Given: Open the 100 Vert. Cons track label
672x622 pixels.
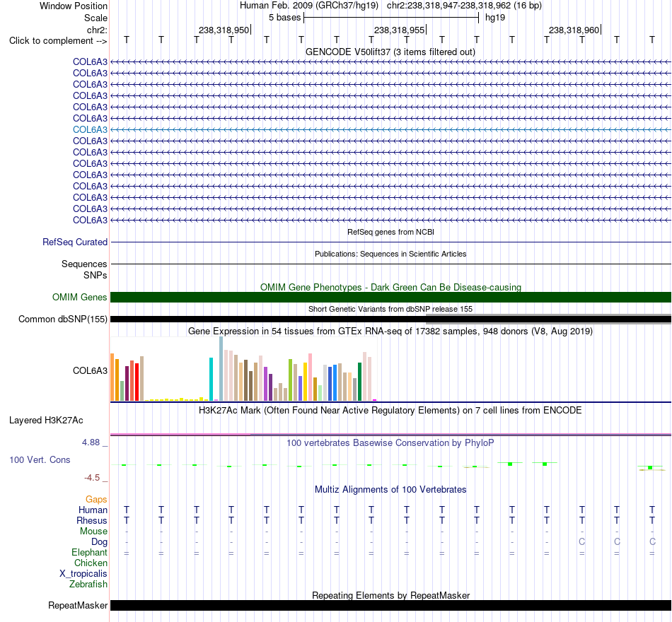Looking at the screenshot, I should 40,459.
